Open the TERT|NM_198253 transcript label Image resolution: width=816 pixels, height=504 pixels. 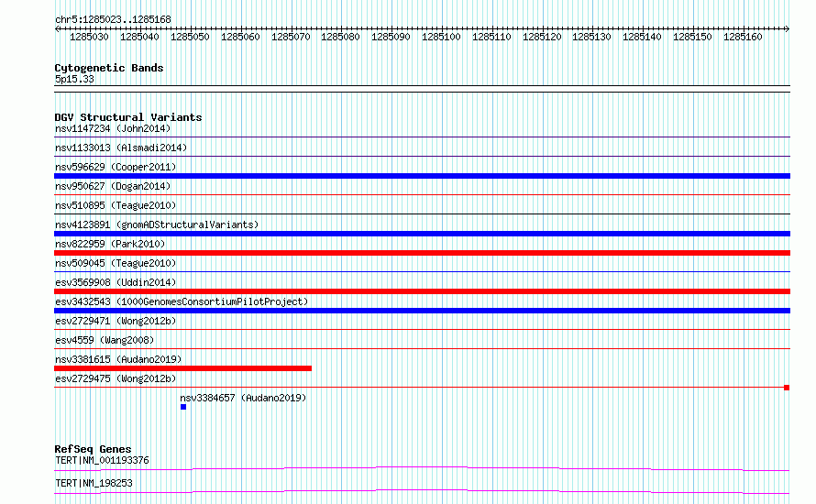coord(94,483)
